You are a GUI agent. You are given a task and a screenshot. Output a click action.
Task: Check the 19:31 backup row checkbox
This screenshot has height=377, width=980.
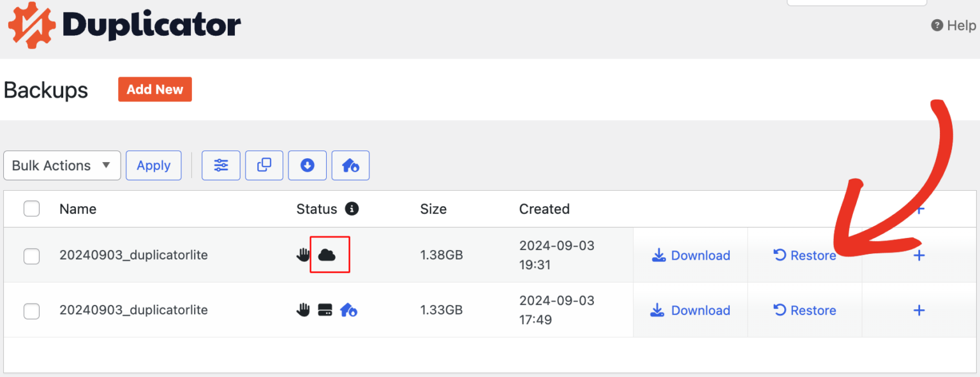[x=31, y=255]
